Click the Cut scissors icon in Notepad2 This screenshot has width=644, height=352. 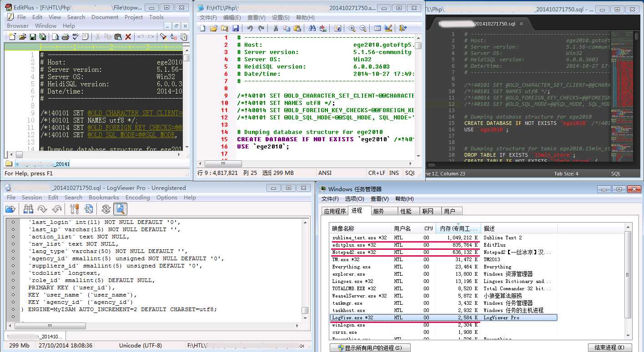pyautogui.click(x=275, y=28)
